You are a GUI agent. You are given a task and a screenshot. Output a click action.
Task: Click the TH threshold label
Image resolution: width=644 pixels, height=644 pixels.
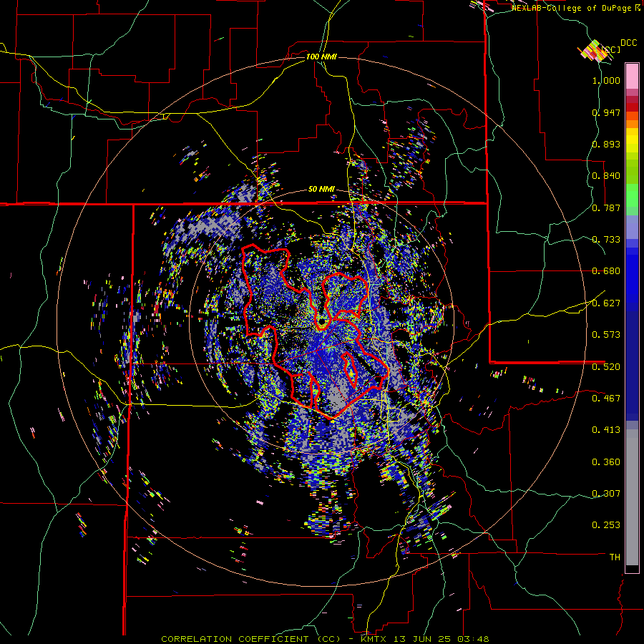click(615, 557)
